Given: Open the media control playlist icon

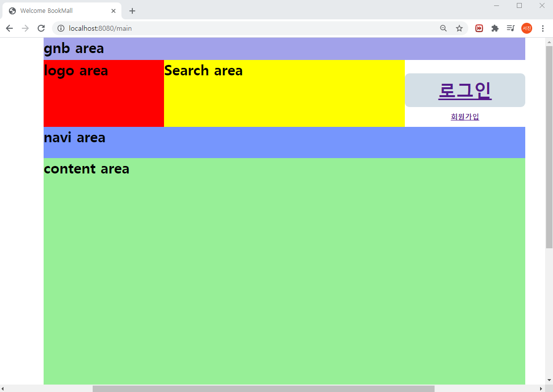Looking at the screenshot, I should tap(511, 28).
